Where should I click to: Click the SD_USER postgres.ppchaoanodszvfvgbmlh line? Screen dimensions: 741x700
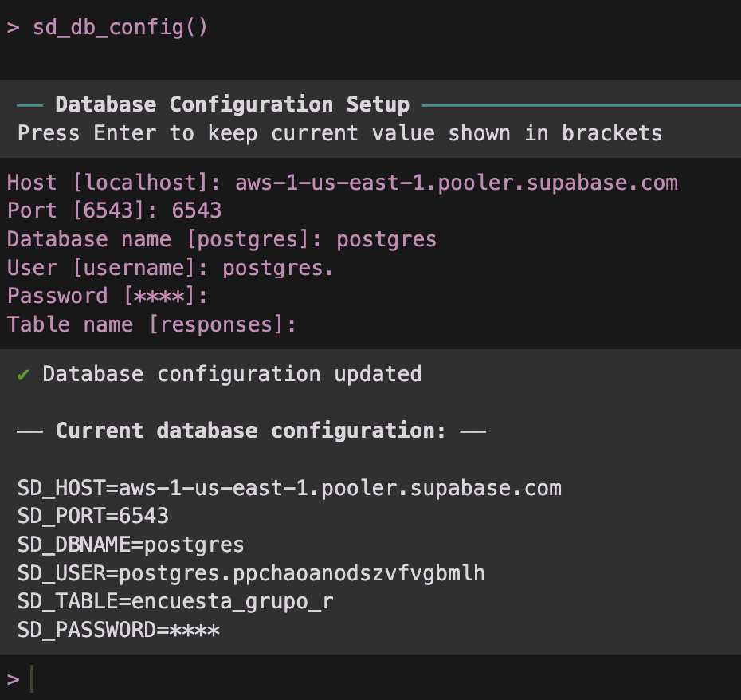point(251,573)
